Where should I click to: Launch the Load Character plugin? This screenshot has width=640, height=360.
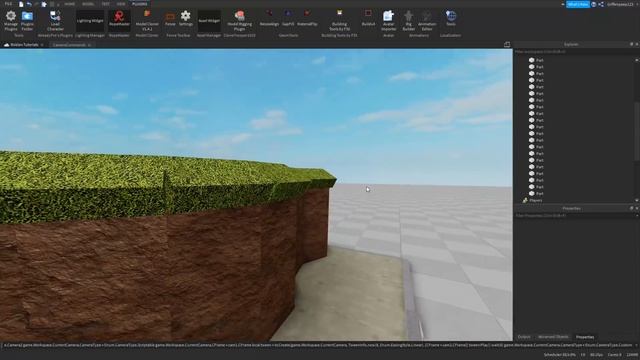tap(55, 21)
